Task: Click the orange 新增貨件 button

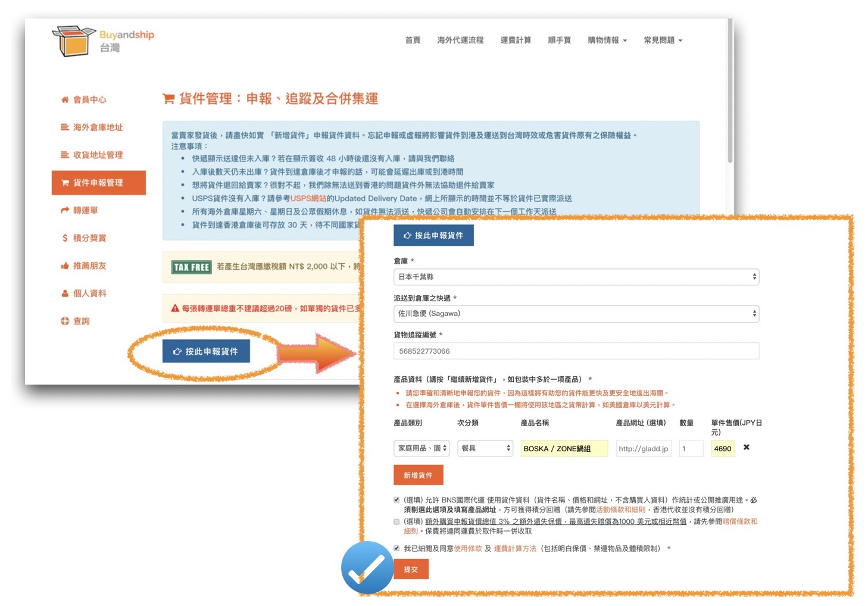Action: click(418, 475)
